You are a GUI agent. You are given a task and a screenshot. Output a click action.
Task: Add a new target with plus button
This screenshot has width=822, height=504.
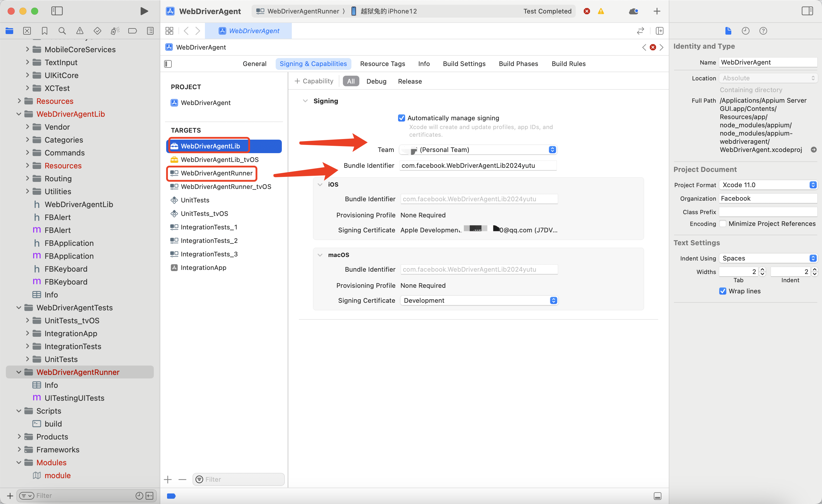(x=168, y=479)
